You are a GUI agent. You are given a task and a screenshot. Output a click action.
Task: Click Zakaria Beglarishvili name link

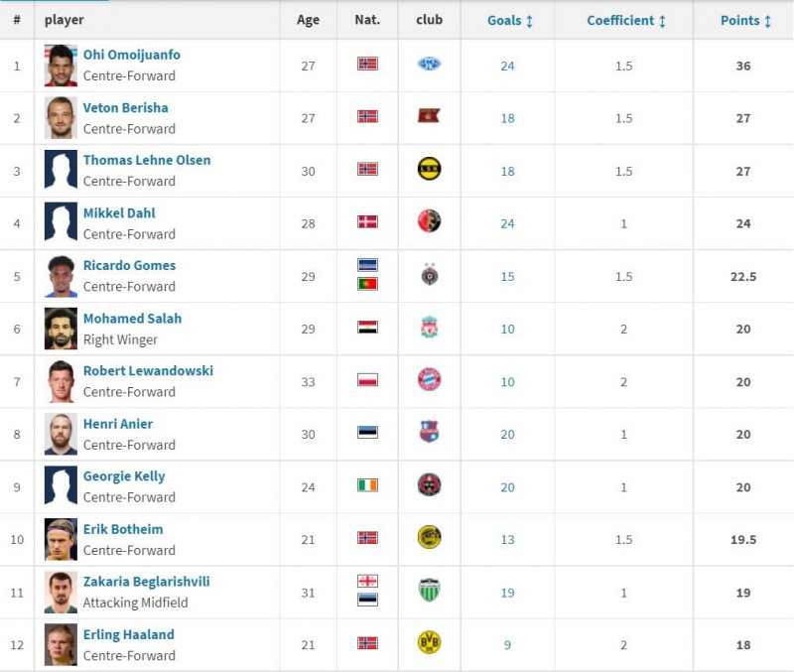click(x=146, y=582)
